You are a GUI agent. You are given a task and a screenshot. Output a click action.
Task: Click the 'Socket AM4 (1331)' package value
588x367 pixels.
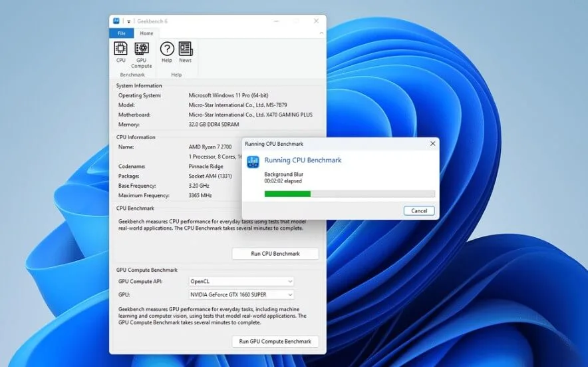pyautogui.click(x=210, y=177)
